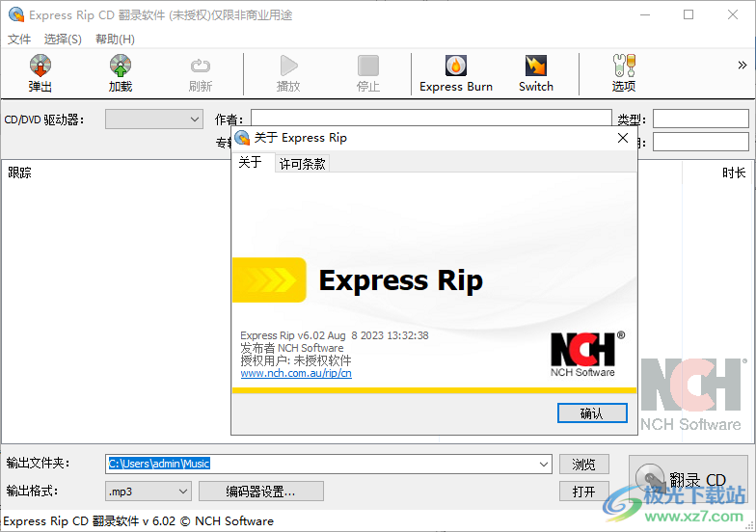756x532 pixels.
Task: Open the 选择(S) menu
Action: [x=63, y=39]
